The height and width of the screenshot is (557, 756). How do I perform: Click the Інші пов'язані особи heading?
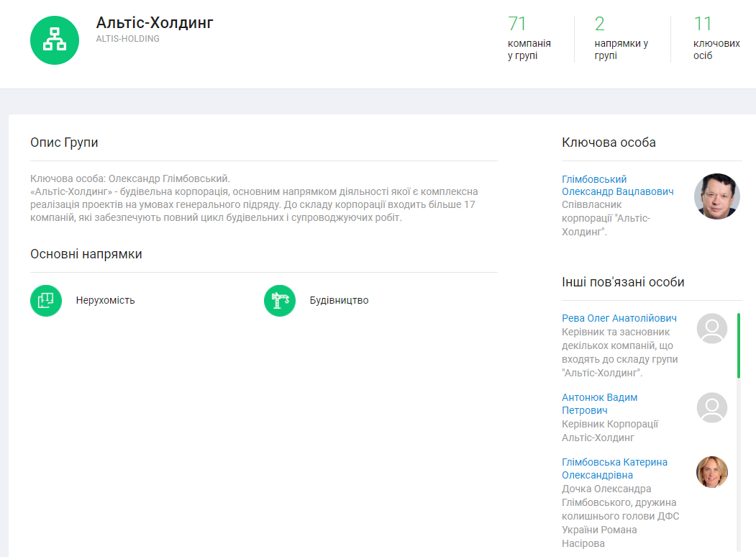point(623,282)
